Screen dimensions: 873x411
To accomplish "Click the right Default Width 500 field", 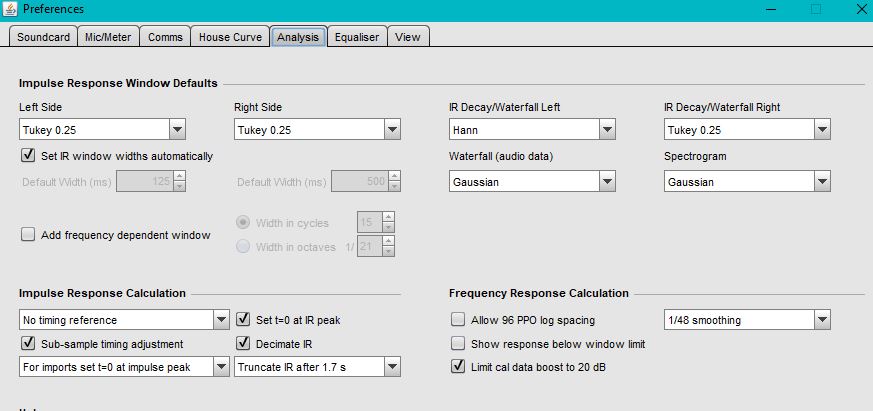I will click(360, 181).
